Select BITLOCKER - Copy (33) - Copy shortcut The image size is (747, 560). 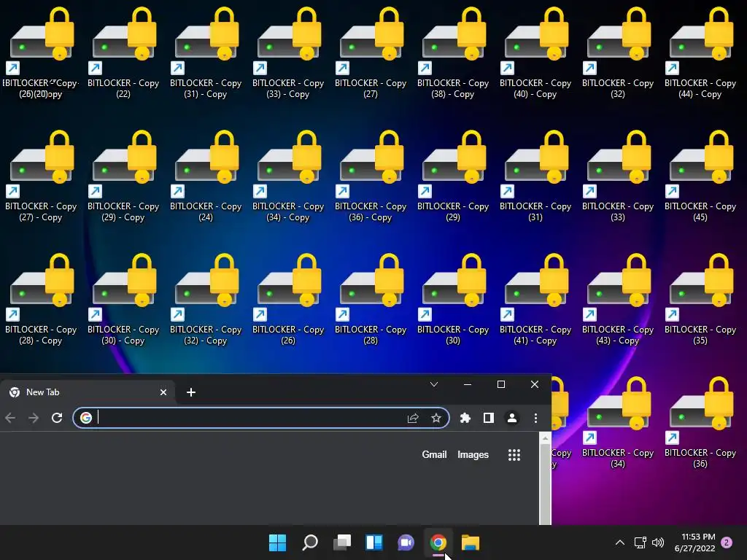pos(288,52)
